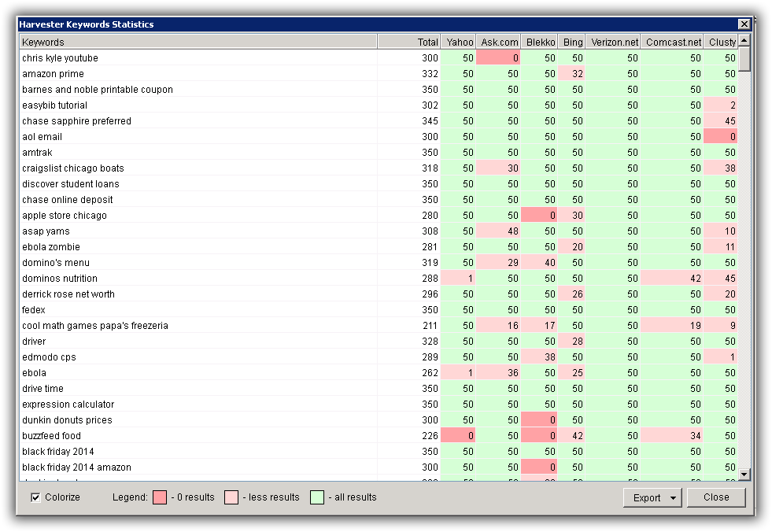Select the amazon prime keyword row
The width and height of the screenshot is (772, 532).
coord(378,74)
